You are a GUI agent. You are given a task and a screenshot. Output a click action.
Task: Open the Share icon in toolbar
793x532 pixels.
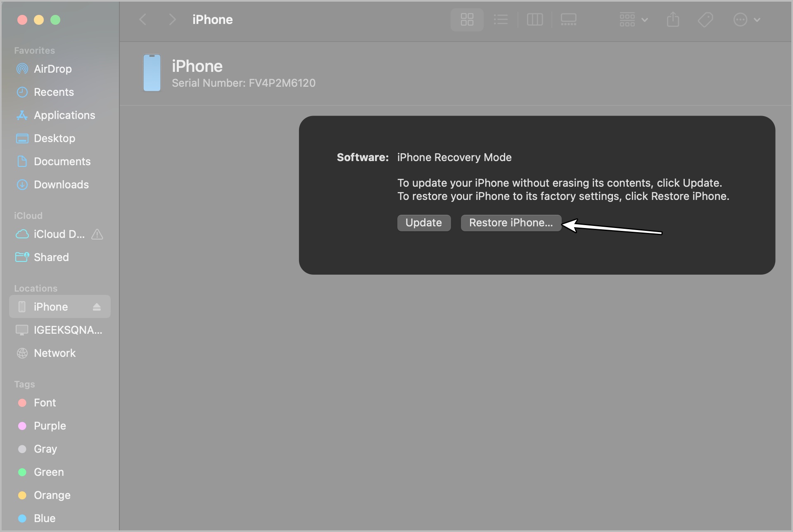coord(673,19)
